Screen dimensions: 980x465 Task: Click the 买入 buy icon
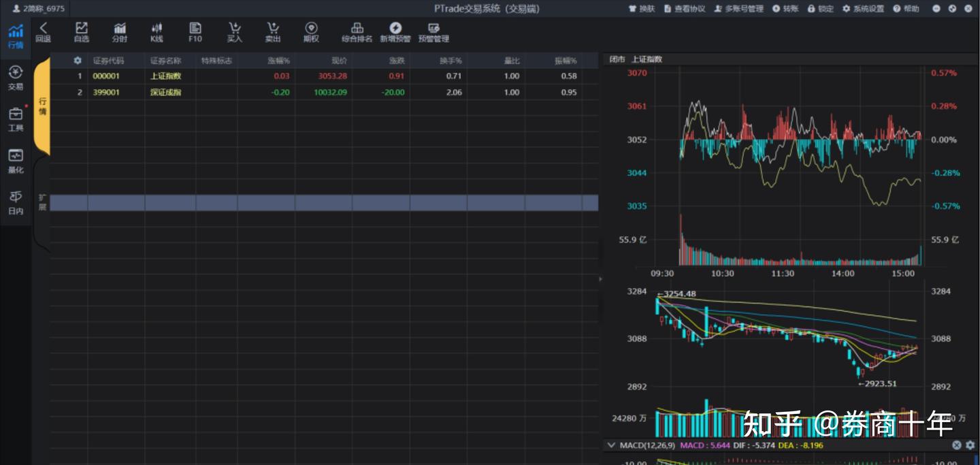pyautogui.click(x=234, y=32)
